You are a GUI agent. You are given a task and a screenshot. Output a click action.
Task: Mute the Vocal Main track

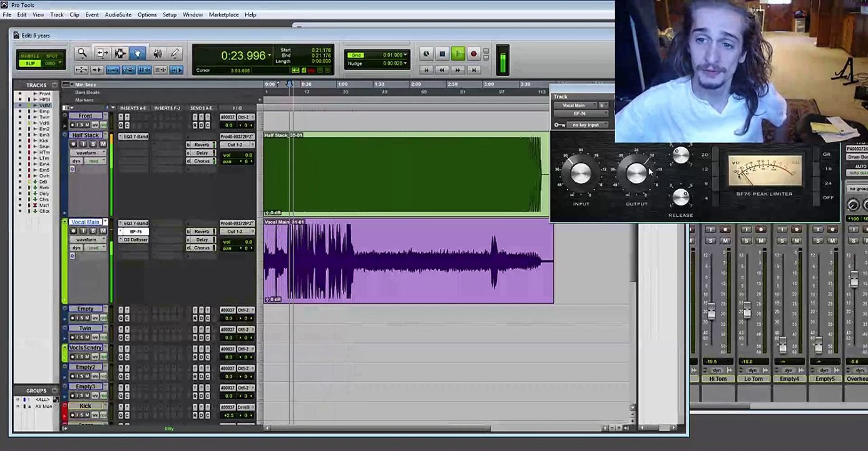click(103, 231)
